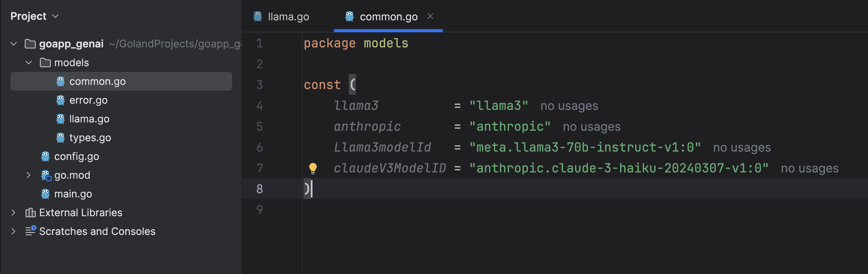Image resolution: width=868 pixels, height=274 pixels.
Task: Open types.go from the project tree
Action: [x=90, y=138]
